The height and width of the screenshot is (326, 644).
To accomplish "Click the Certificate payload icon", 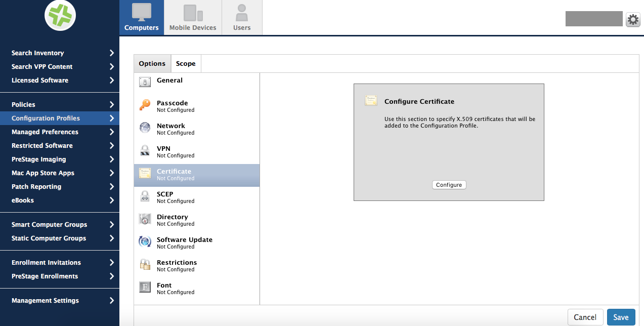I will click(x=145, y=173).
